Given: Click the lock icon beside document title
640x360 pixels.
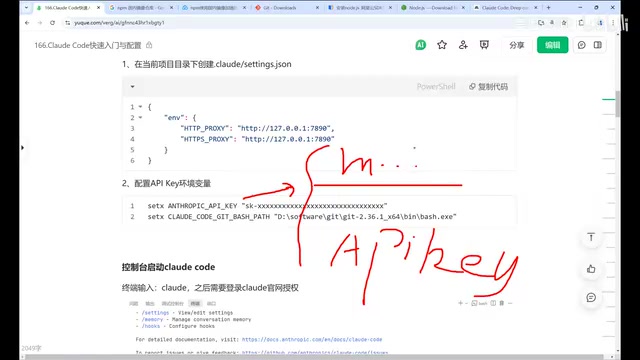Looking at the screenshot, I should (149, 45).
